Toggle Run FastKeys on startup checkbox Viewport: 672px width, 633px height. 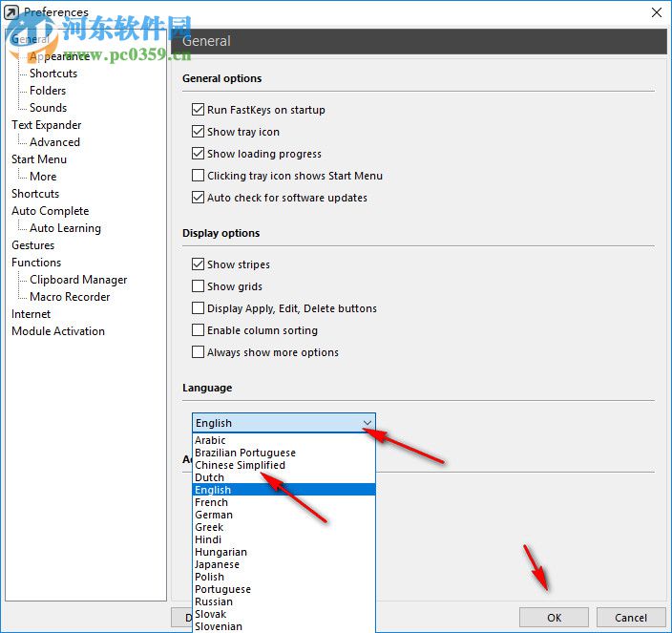tap(198, 109)
